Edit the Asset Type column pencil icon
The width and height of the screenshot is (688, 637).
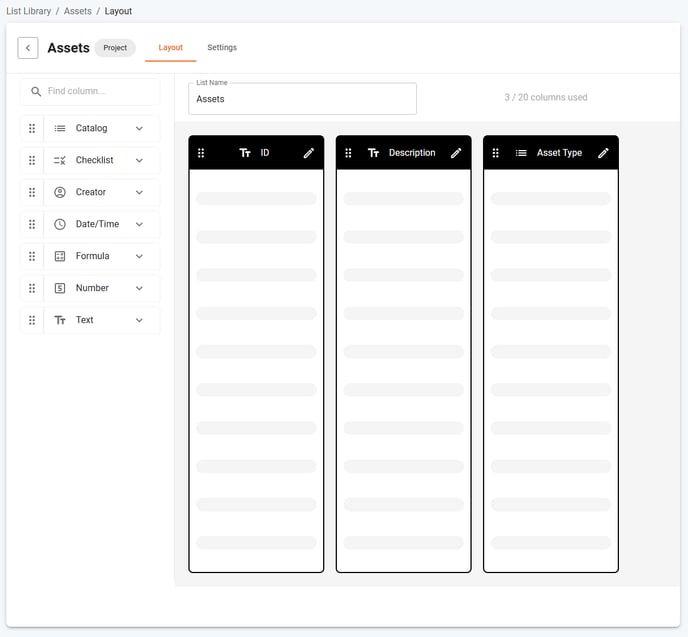603,153
